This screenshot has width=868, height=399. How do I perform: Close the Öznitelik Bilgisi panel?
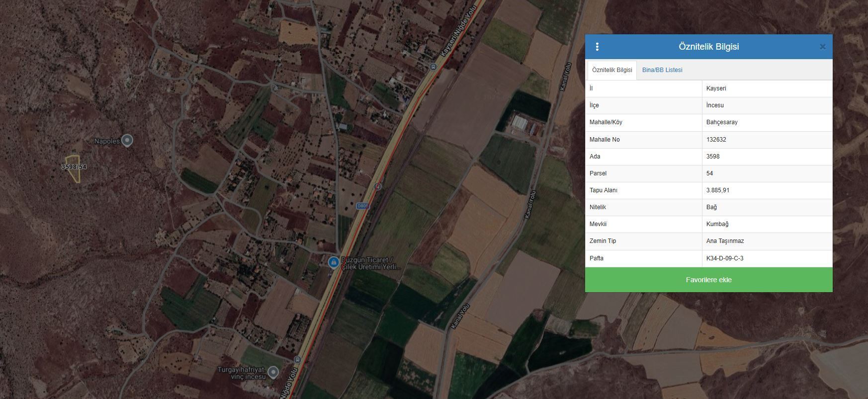pyautogui.click(x=822, y=47)
